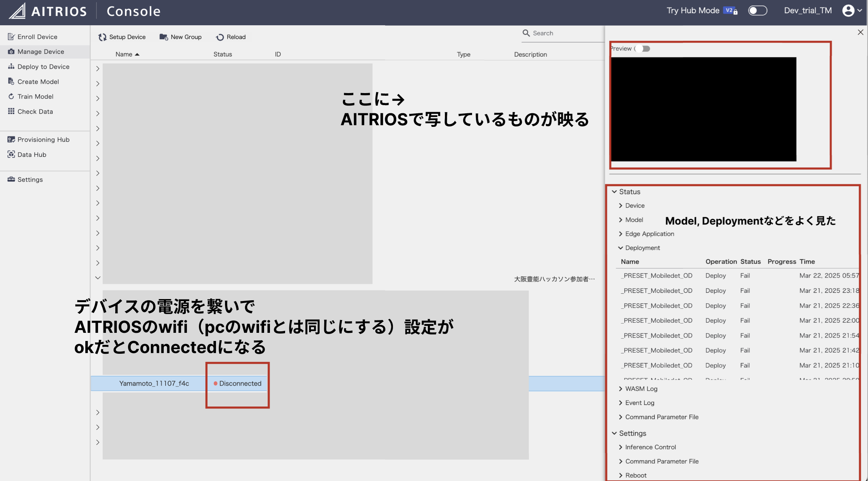Click the user account avatar icon
The image size is (868, 481).
pyautogui.click(x=848, y=10)
